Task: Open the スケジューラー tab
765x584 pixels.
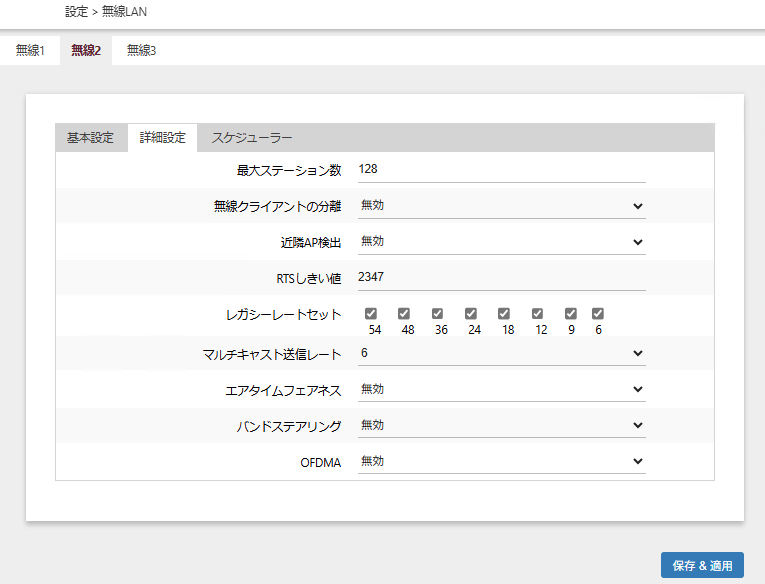Action: [252, 138]
